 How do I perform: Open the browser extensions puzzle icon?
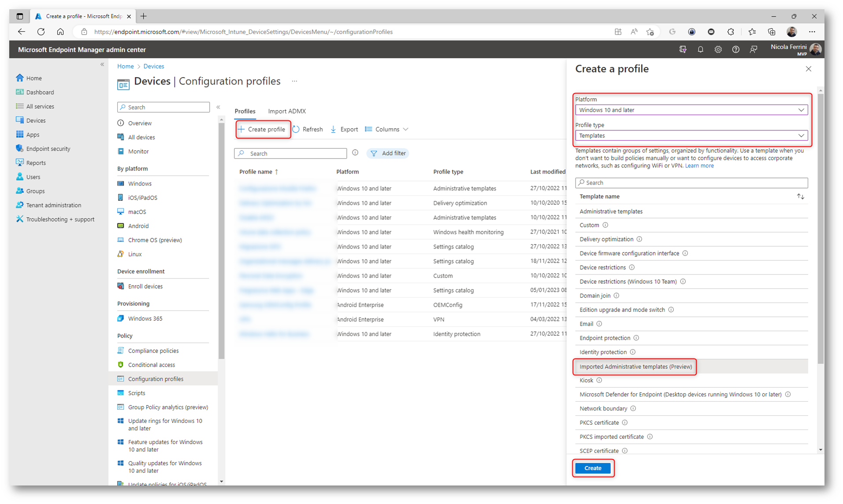(x=731, y=32)
